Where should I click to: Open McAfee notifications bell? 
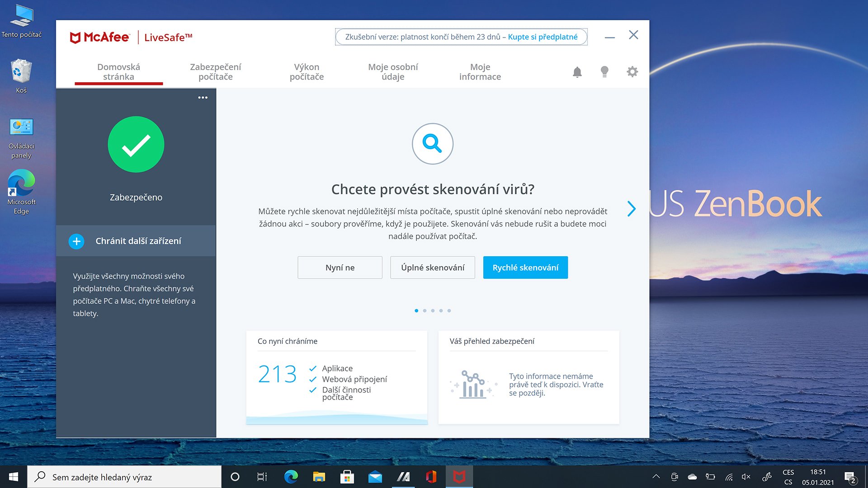tap(577, 72)
